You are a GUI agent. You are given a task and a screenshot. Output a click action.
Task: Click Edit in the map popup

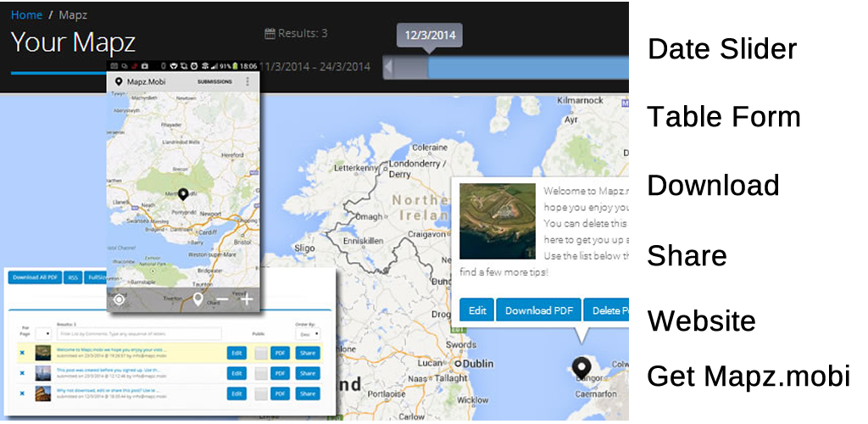tap(476, 310)
